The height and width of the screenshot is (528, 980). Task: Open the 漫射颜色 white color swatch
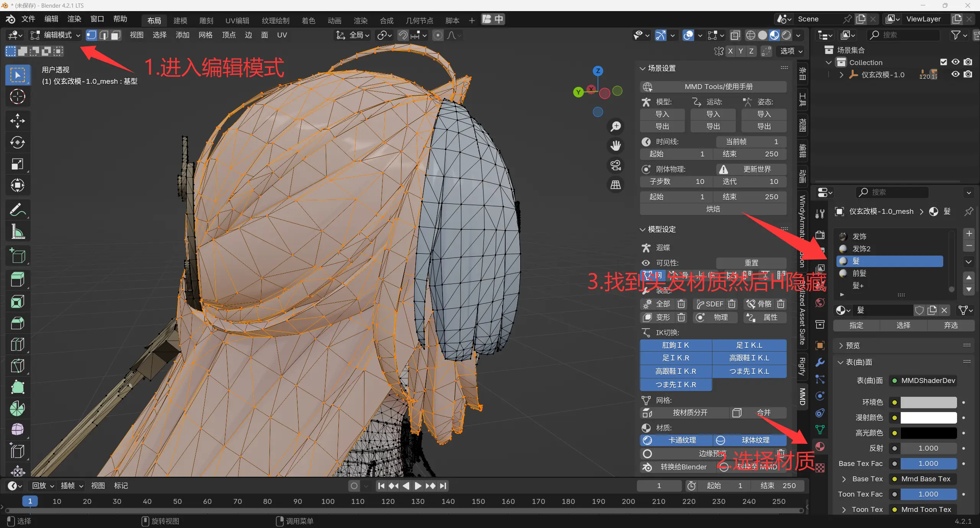pyautogui.click(x=928, y=417)
